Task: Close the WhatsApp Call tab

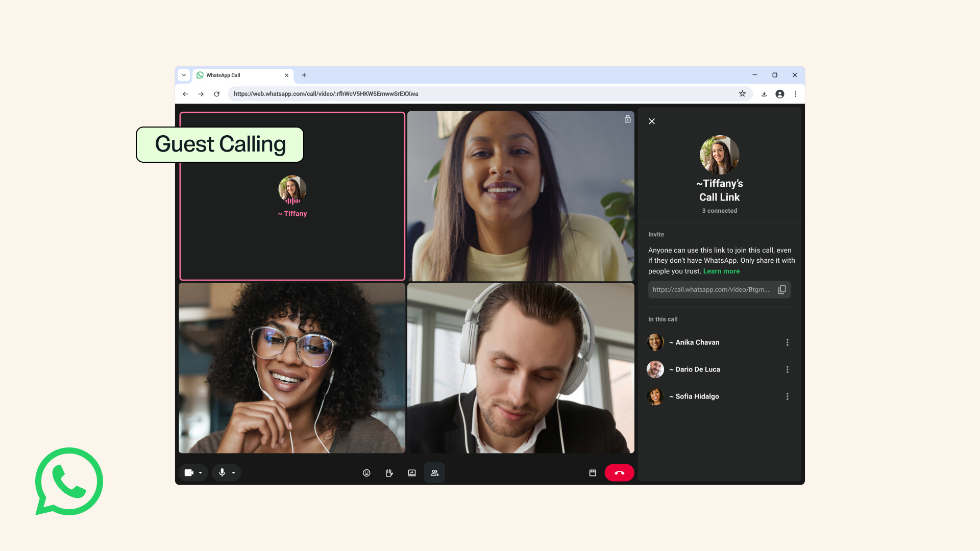Action: tap(286, 75)
